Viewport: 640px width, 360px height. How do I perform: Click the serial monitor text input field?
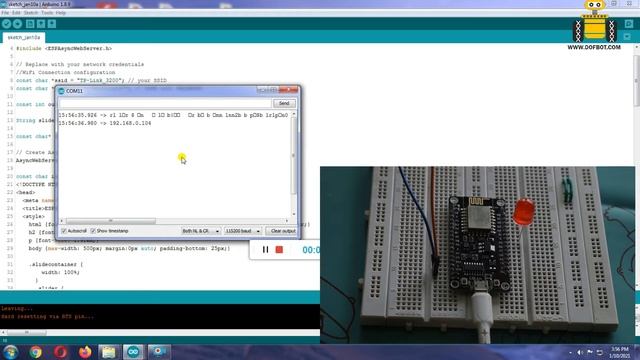[165, 103]
